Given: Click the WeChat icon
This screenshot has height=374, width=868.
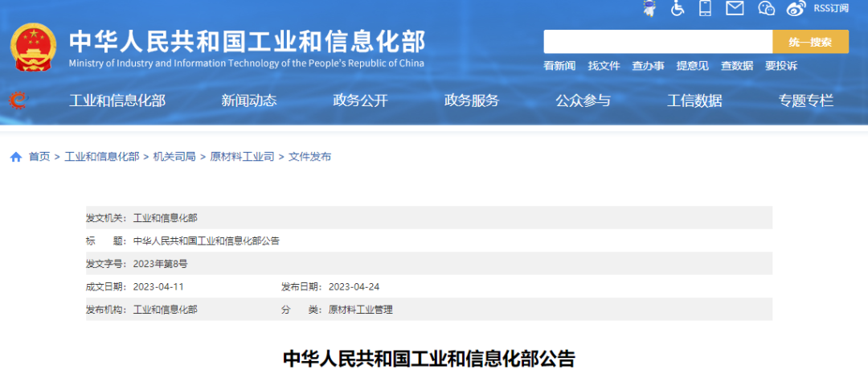Looking at the screenshot, I should 766,8.
